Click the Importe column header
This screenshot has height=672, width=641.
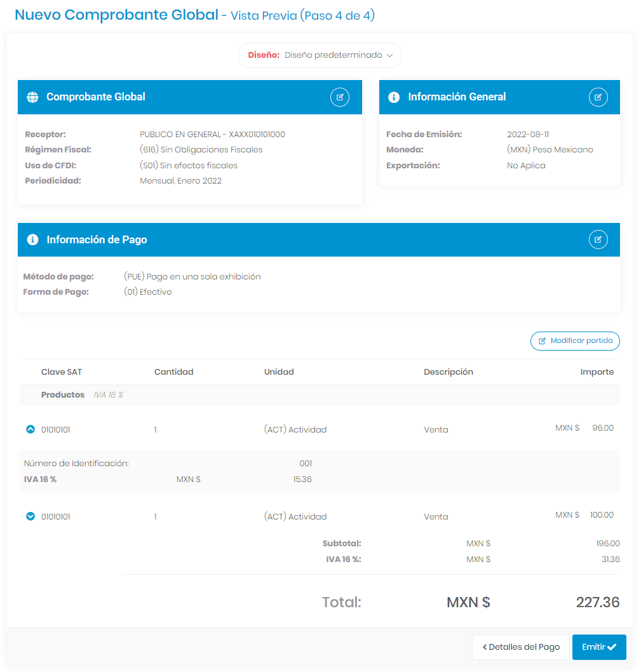(x=597, y=372)
